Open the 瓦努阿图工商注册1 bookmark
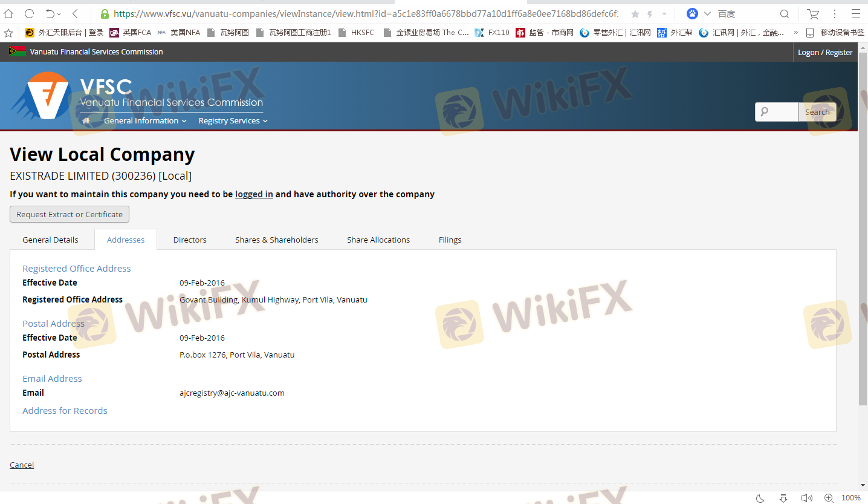Viewport: 868px width, 504px height. point(293,33)
